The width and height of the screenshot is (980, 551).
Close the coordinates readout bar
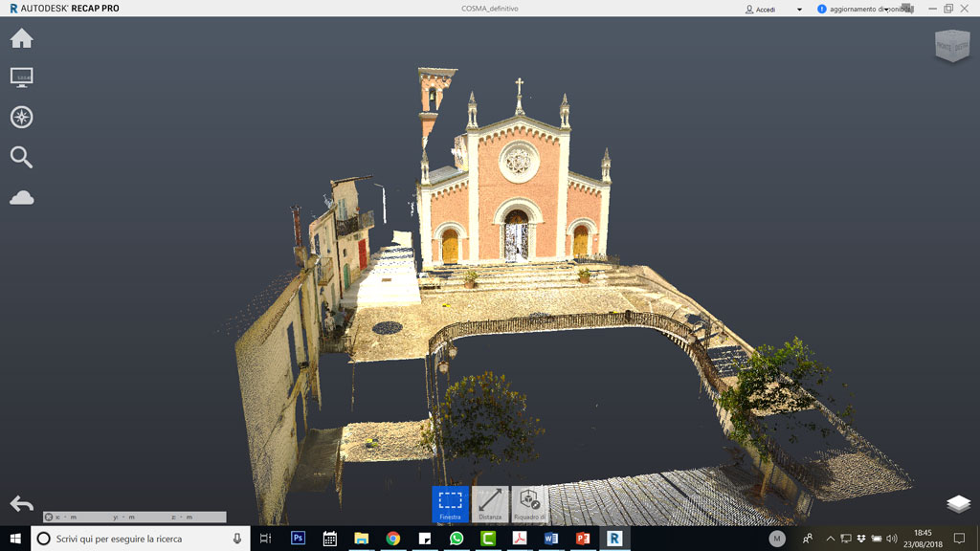49,517
